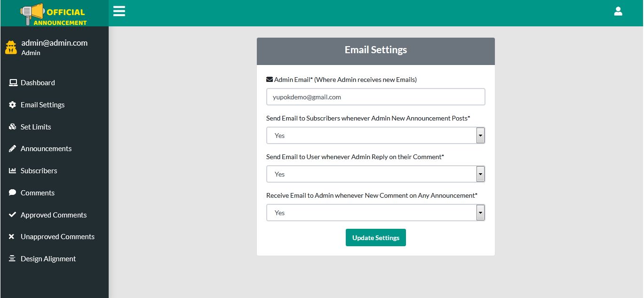Click the admin avatar icon
Screen dimensions: 644x298
tap(11, 48)
